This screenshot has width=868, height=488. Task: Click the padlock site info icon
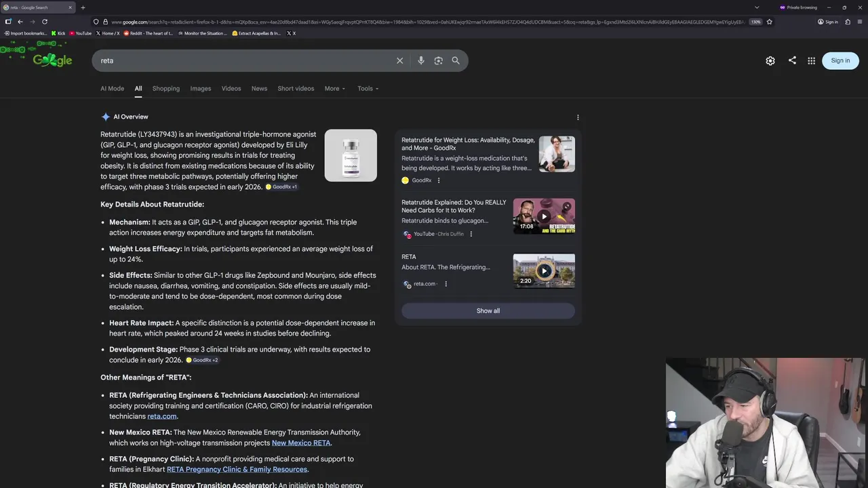click(x=105, y=22)
